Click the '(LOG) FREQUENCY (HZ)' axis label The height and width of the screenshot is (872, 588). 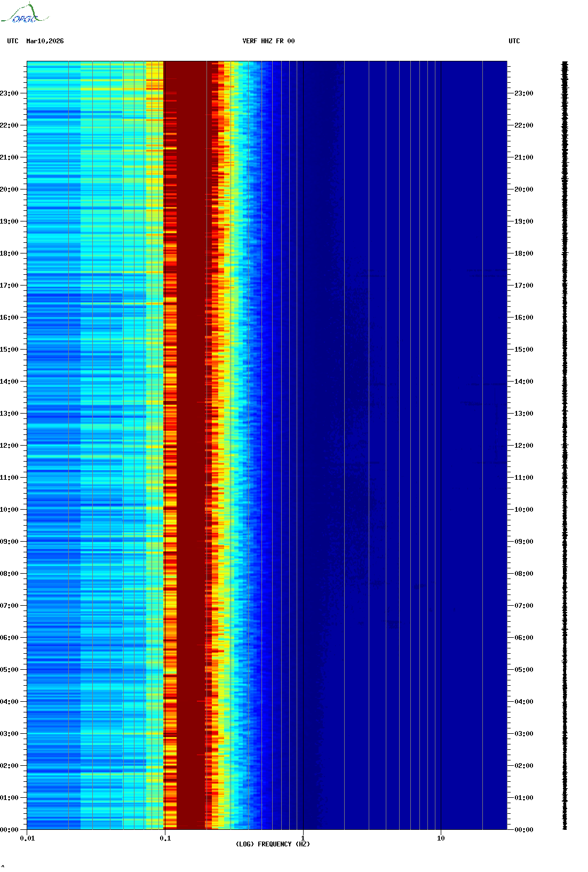273,844
